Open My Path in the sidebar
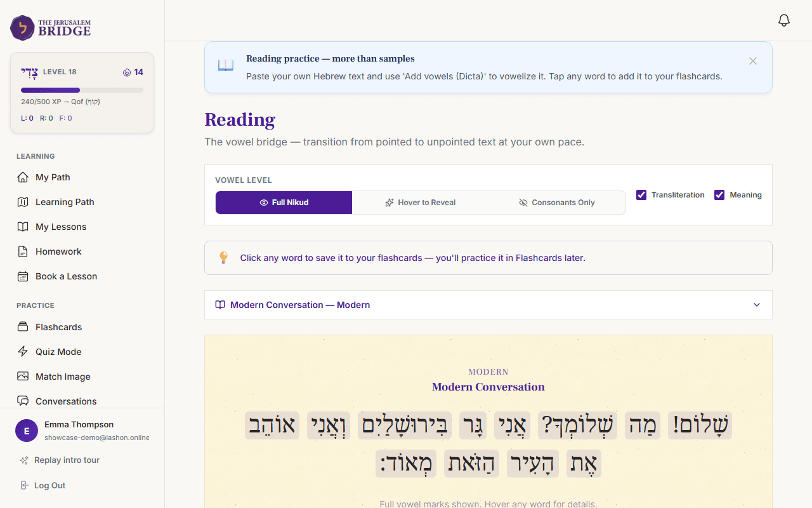 point(82,177)
